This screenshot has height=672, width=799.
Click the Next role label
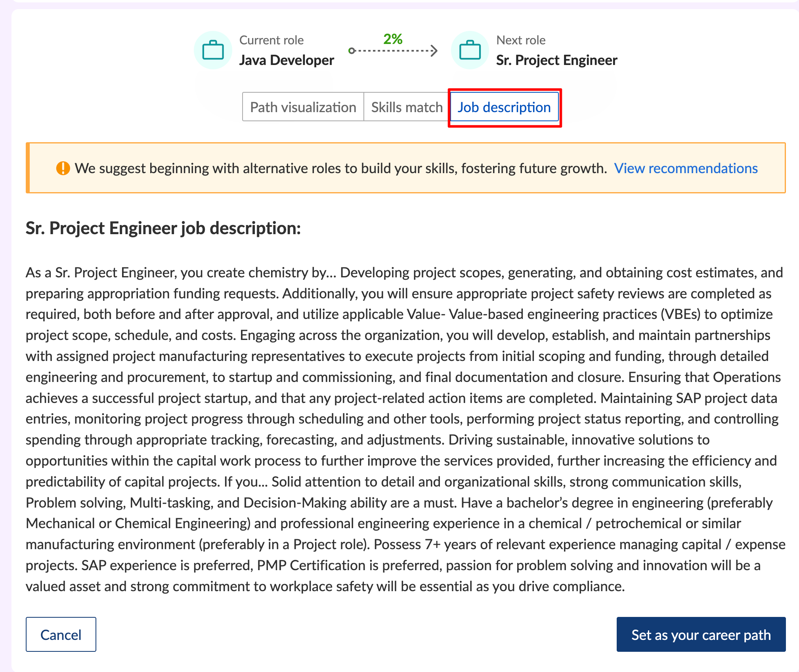521,40
